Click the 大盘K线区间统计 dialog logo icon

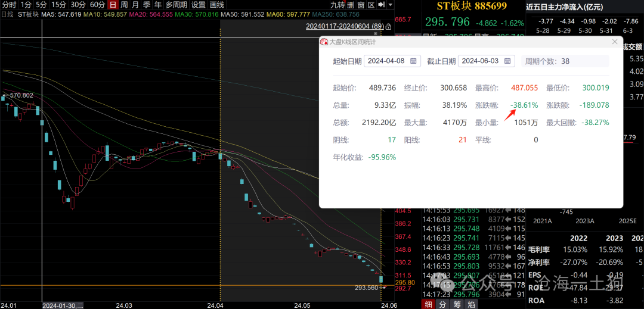tap(324, 42)
